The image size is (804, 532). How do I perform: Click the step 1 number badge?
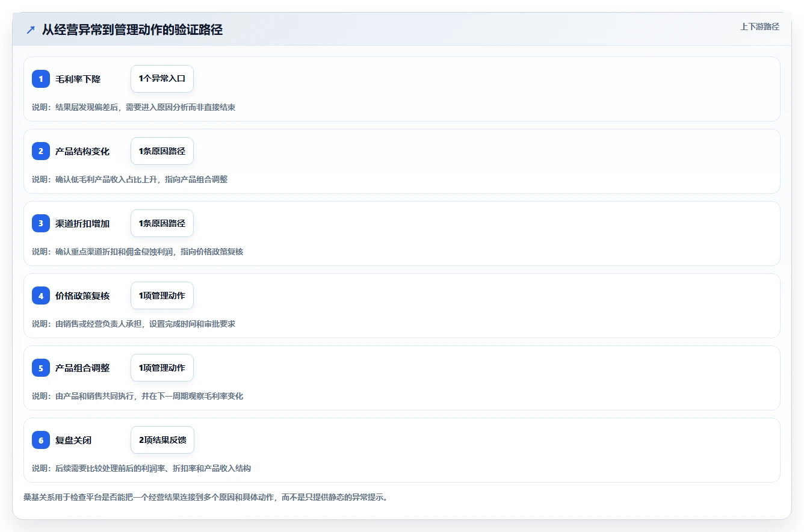(41, 79)
